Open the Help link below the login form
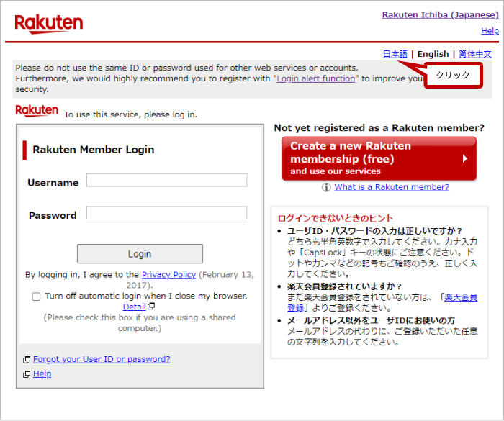This screenshot has width=504, height=421. [42, 374]
